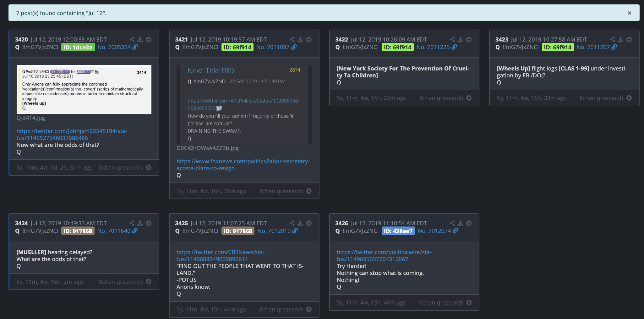Image resolution: width=644 pixels, height=319 pixels.
Task: Open the foxnews labor-secretary-acosta link
Action: click(x=243, y=165)
